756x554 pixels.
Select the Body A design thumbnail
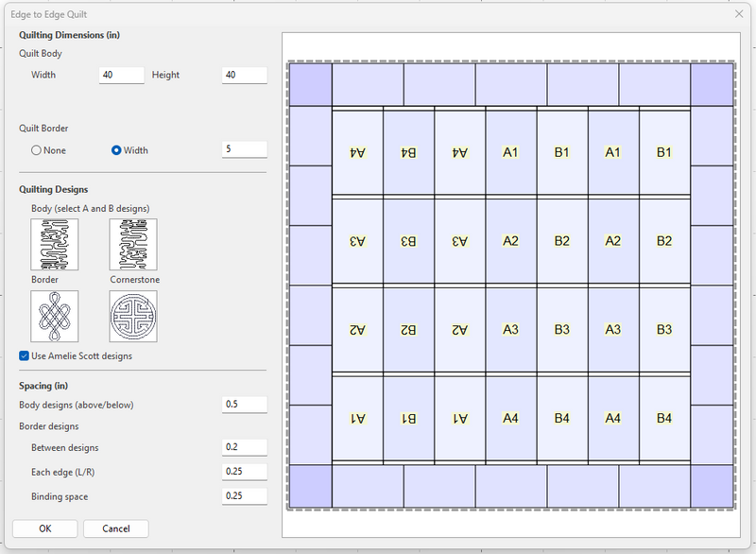click(x=55, y=244)
